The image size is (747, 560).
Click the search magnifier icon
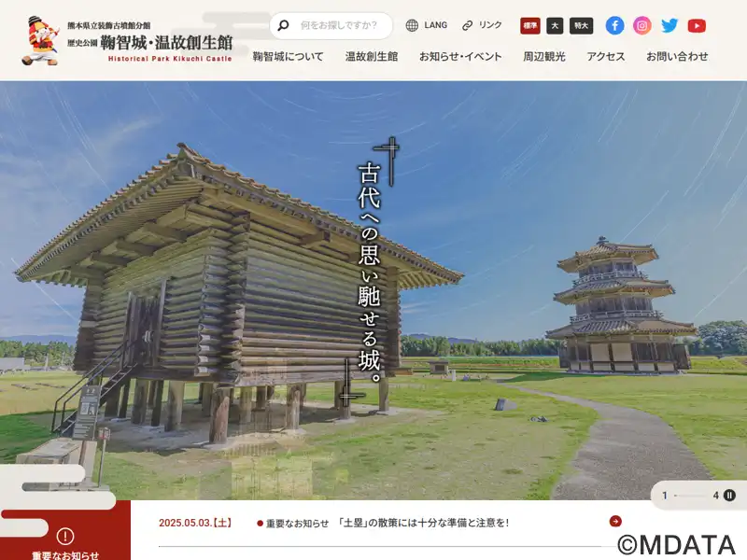pos(283,25)
